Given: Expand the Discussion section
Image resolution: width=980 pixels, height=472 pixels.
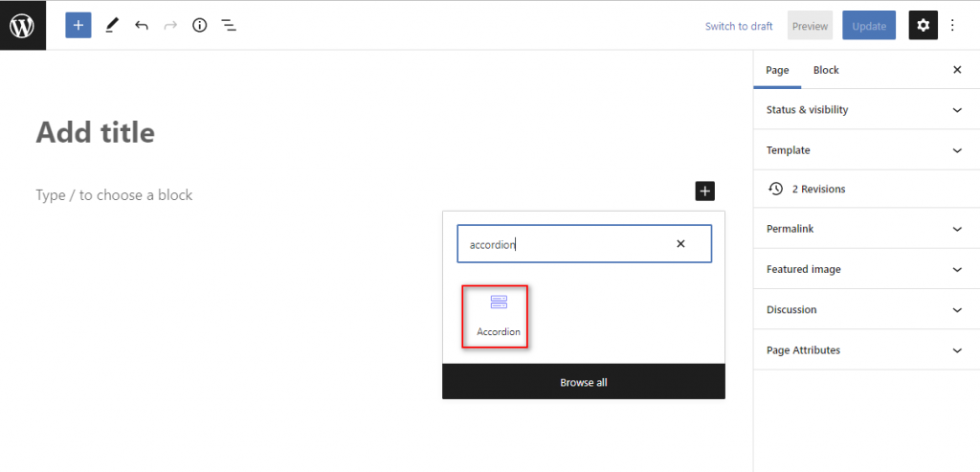Looking at the screenshot, I should 866,309.
